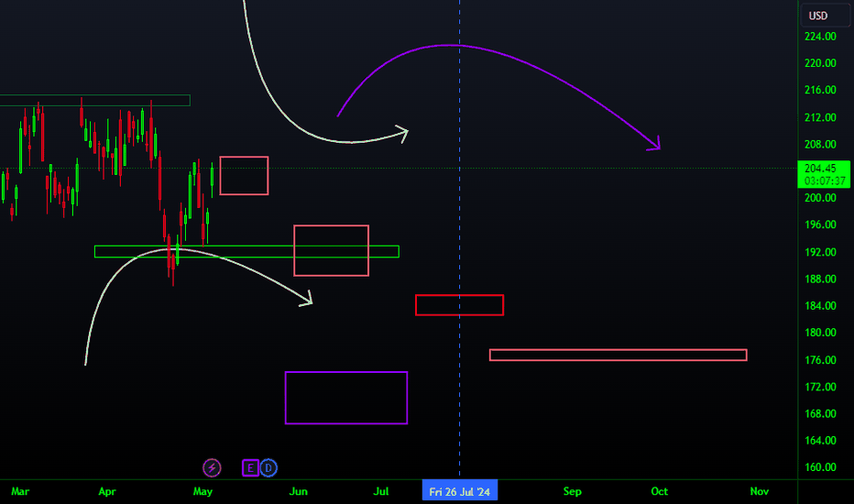Open the USD currency selector
The image size is (854, 504).
825,16
